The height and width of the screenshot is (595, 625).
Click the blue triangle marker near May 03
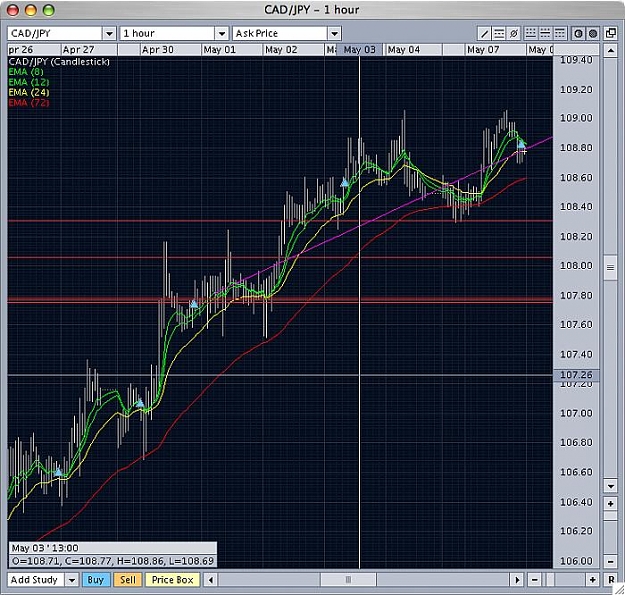coord(344,183)
